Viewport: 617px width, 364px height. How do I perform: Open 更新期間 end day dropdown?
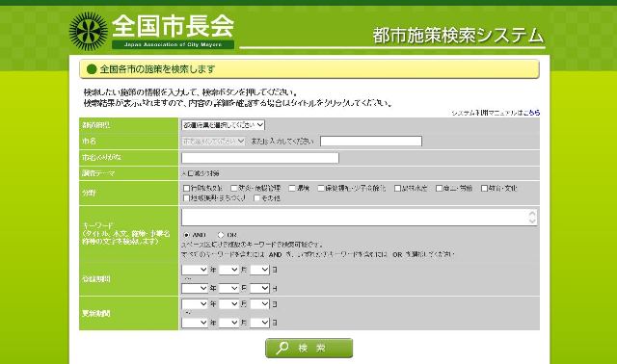(259, 323)
